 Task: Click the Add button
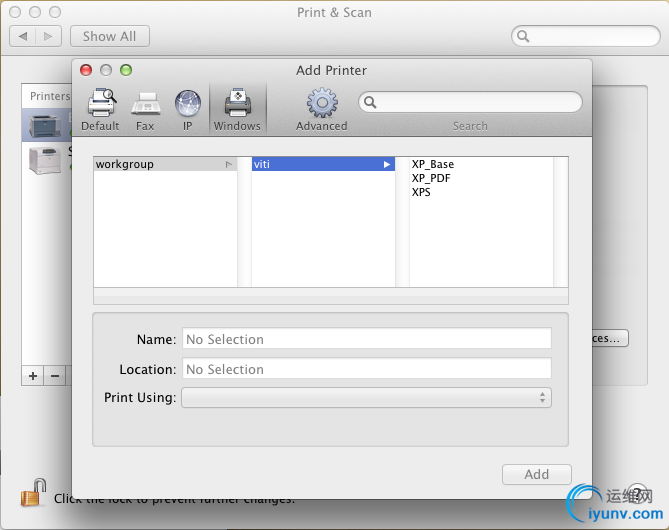coord(537,475)
